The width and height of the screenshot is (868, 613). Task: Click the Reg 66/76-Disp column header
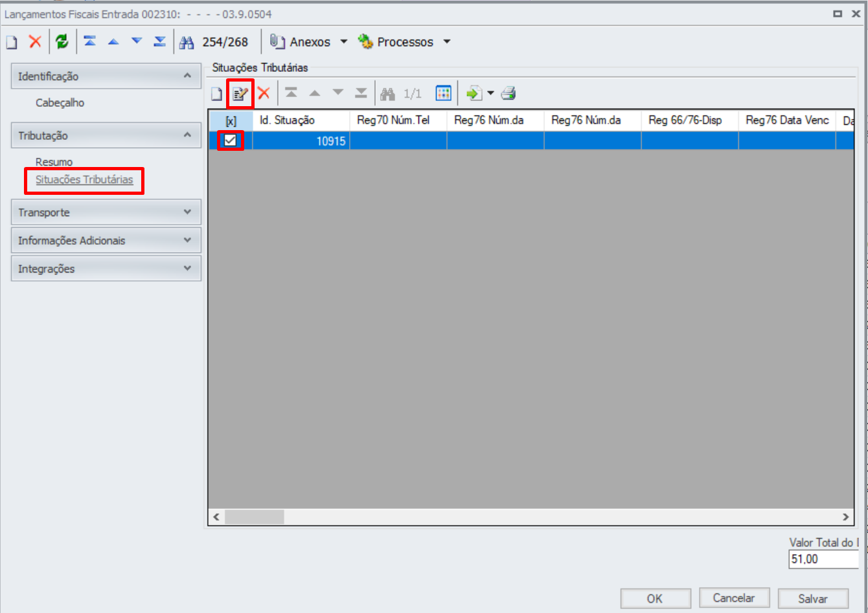[x=690, y=121]
